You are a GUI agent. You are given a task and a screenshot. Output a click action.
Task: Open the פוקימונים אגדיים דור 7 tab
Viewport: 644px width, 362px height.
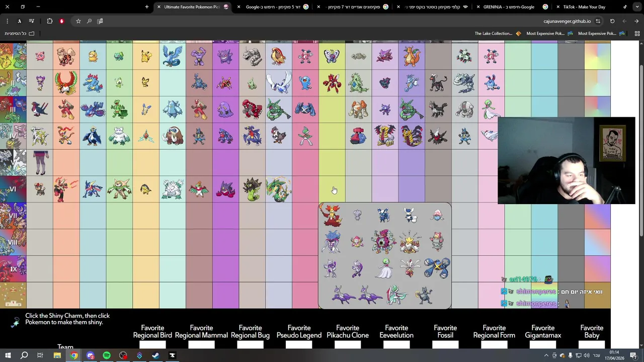coord(352,7)
